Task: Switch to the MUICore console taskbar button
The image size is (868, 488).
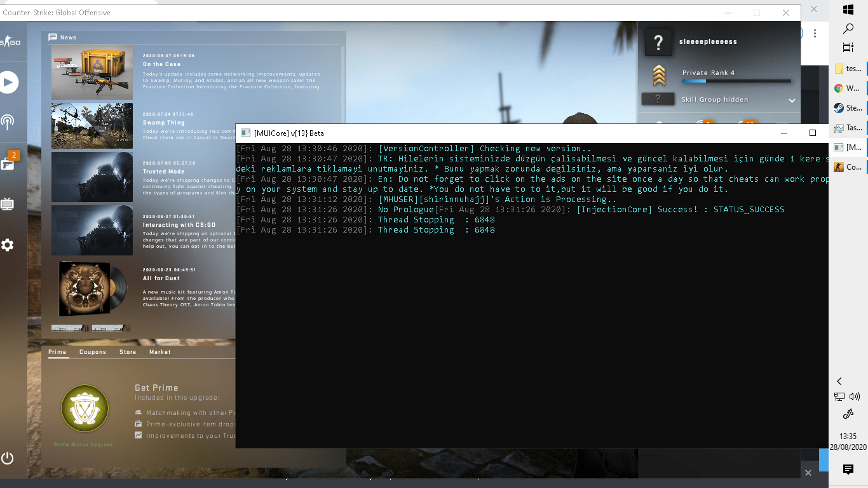Action: 848,147
